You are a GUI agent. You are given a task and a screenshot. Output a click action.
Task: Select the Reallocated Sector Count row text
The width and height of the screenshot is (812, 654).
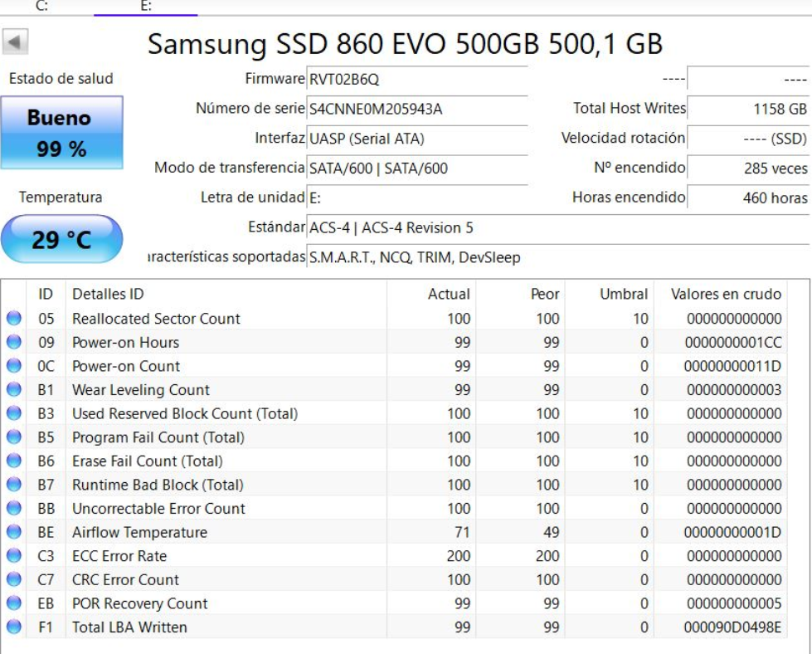[156, 318]
